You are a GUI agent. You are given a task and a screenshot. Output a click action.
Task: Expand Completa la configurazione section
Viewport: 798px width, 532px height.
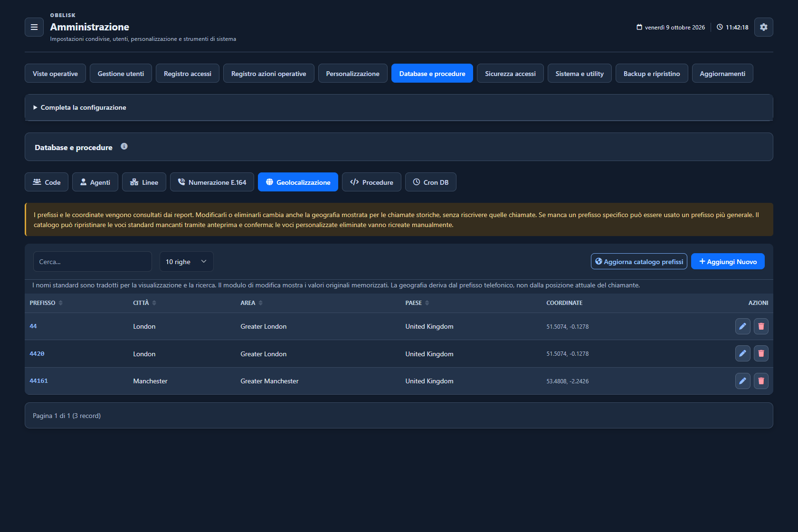tap(399, 107)
